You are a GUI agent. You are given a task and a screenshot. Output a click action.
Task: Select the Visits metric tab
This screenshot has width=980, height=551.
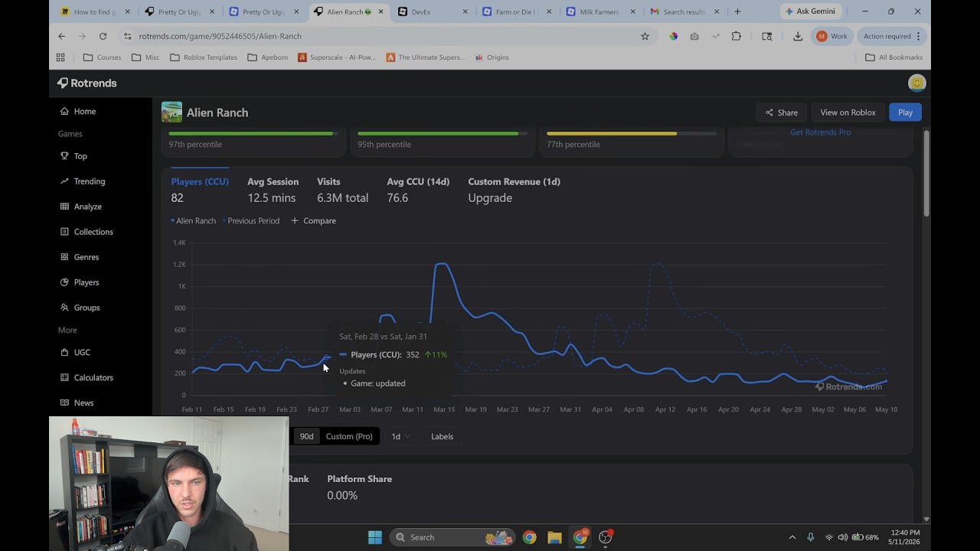(x=342, y=189)
